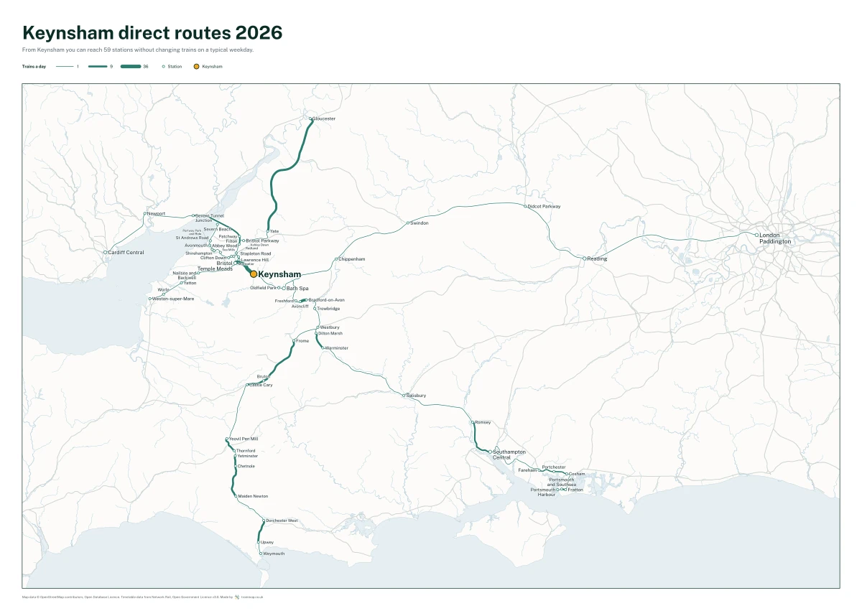Click the 'Stapleton Road' station label

[256, 253]
